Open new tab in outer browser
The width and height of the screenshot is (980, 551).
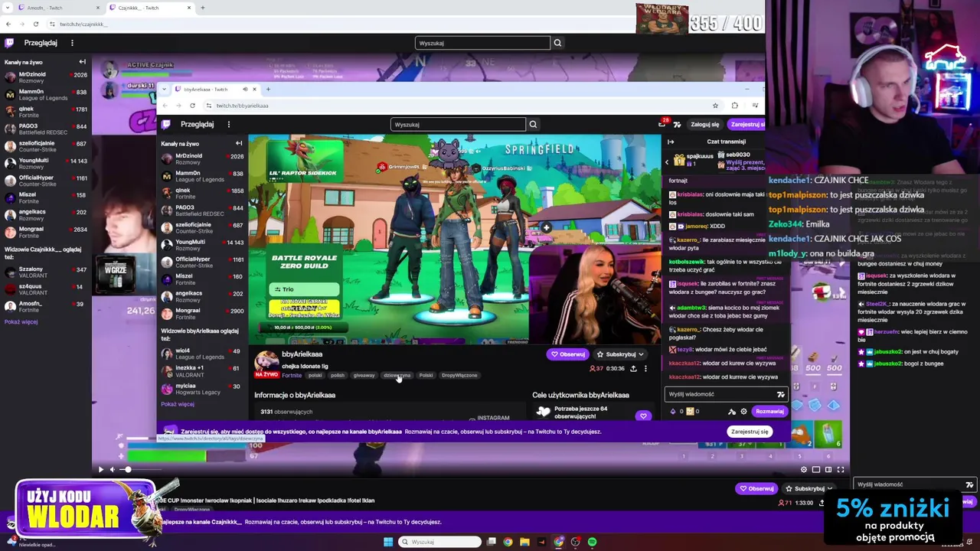coord(202,8)
